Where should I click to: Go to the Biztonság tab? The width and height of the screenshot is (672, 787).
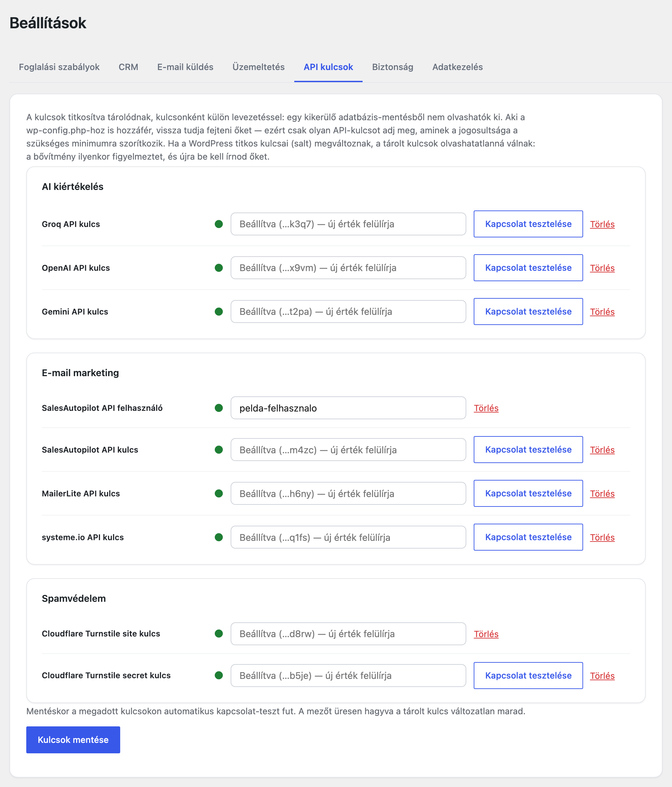(x=393, y=67)
